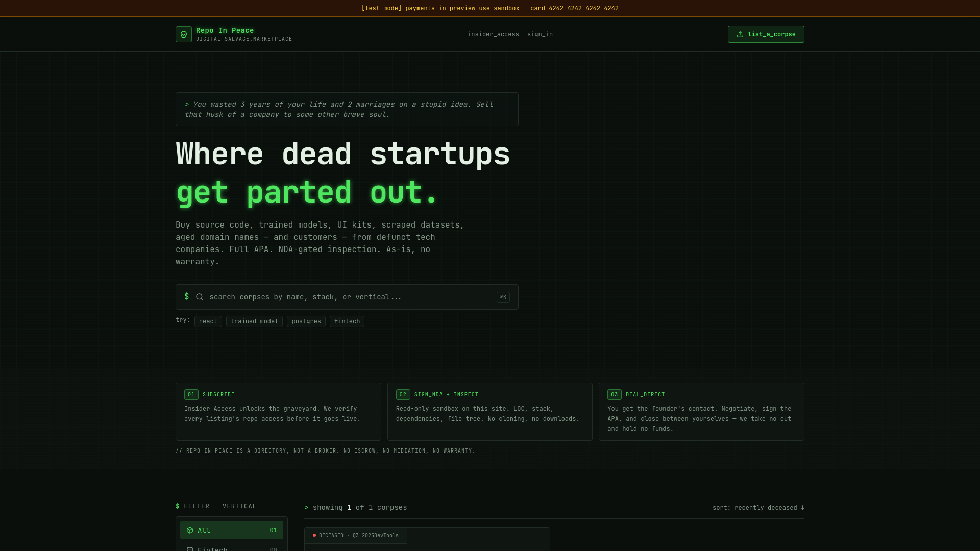Select the FinTech vertical filter
The width and height of the screenshot is (980, 551).
click(x=232, y=547)
